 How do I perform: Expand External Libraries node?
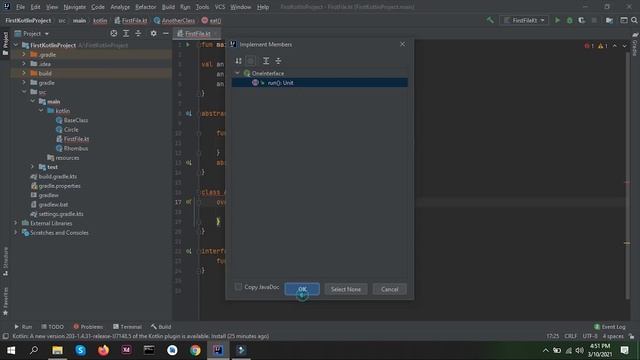tap(16, 223)
